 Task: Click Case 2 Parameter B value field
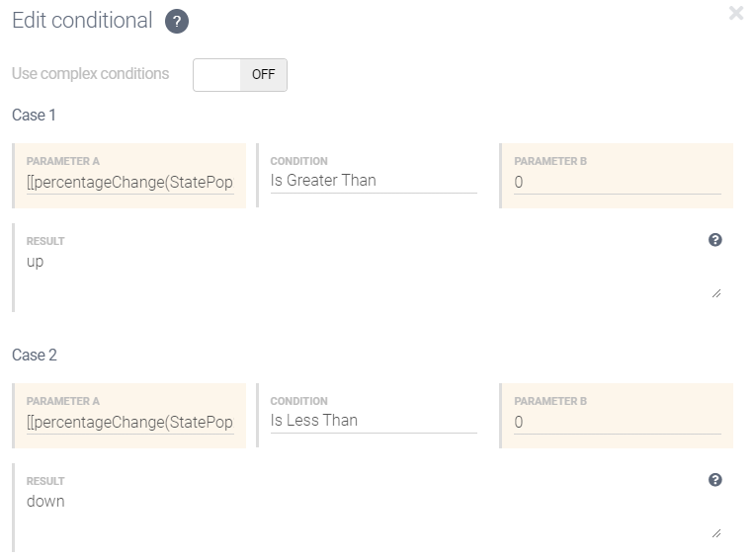click(617, 422)
